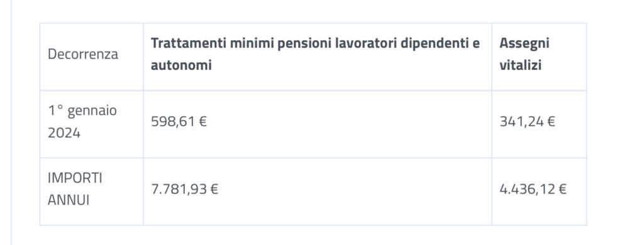This screenshot has width=644, height=245.
Task: Select the IMPORTI ANNUI row label
Action: 92,192
